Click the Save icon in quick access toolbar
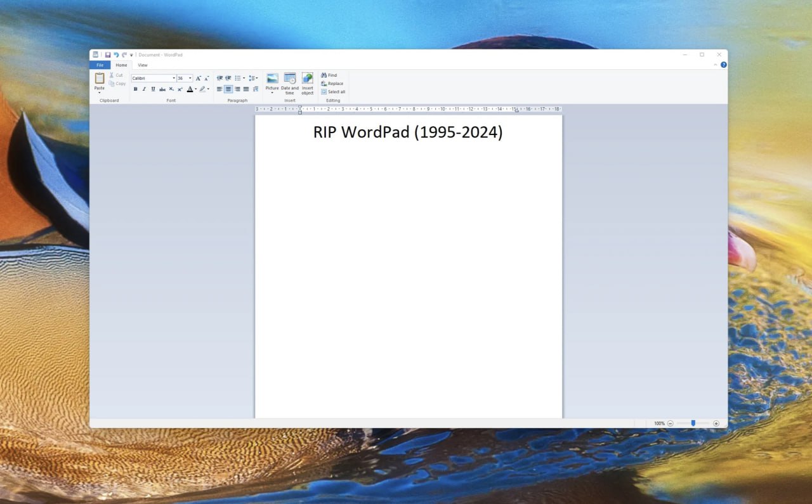812x504 pixels. tap(108, 55)
